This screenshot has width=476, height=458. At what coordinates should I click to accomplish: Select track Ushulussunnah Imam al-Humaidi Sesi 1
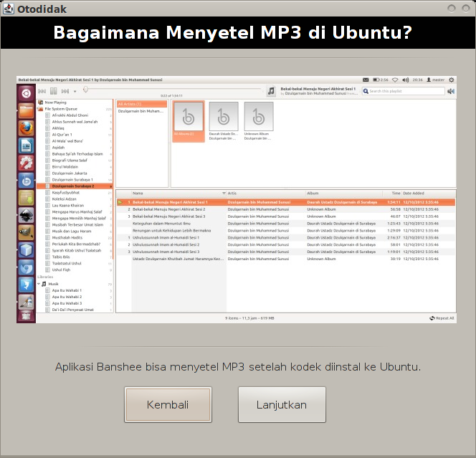[x=285, y=238]
